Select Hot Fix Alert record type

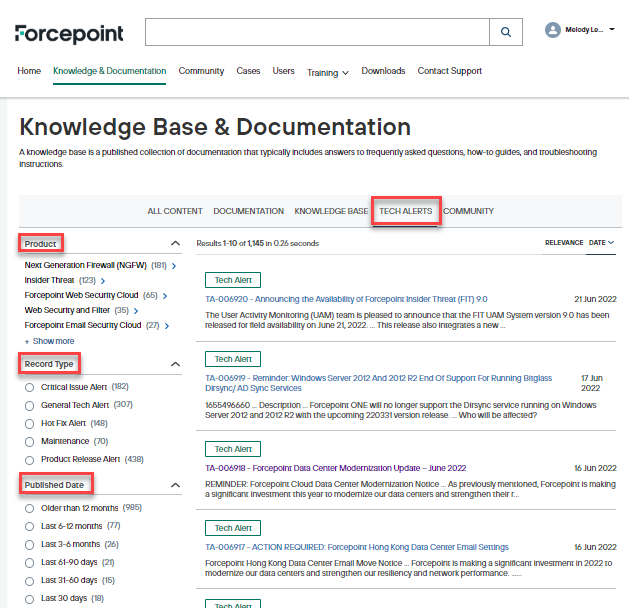pyautogui.click(x=30, y=423)
